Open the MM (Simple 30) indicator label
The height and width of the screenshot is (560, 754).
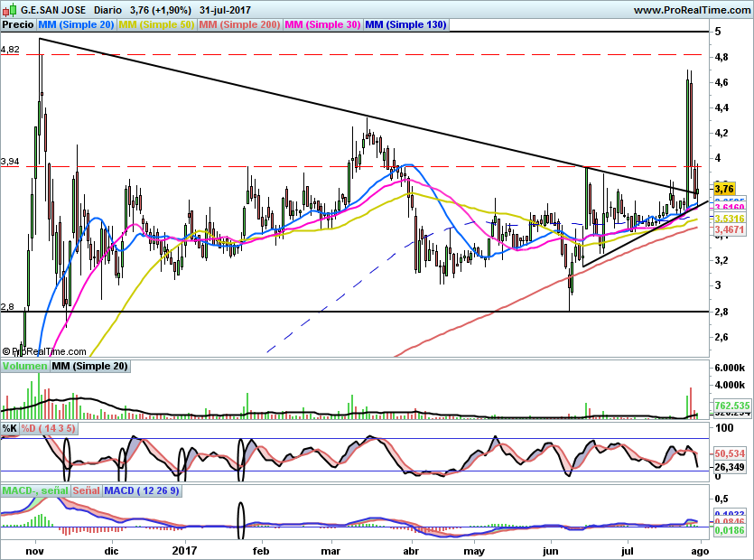322,25
